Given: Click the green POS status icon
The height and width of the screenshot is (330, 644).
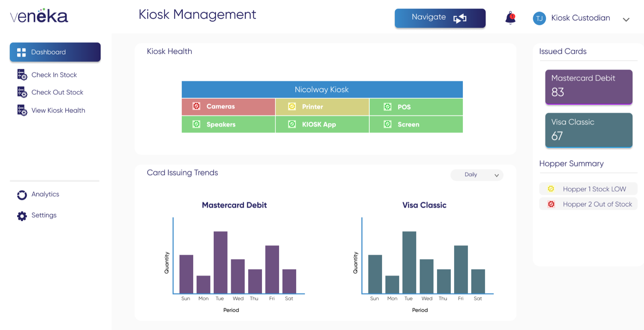Looking at the screenshot, I should pos(387,106).
